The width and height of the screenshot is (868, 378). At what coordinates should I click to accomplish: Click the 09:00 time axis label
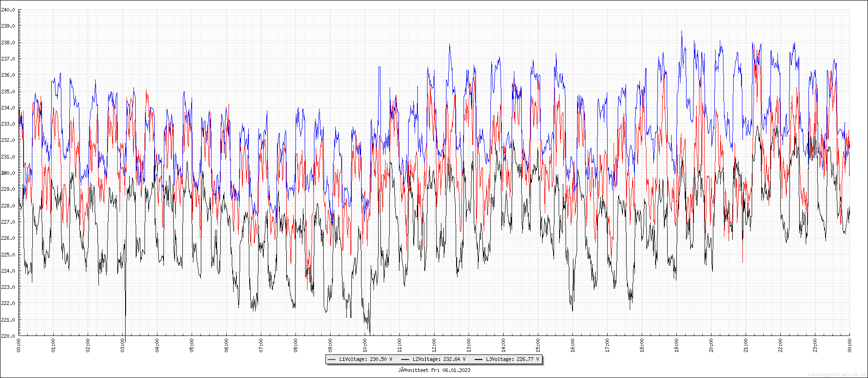pos(330,345)
